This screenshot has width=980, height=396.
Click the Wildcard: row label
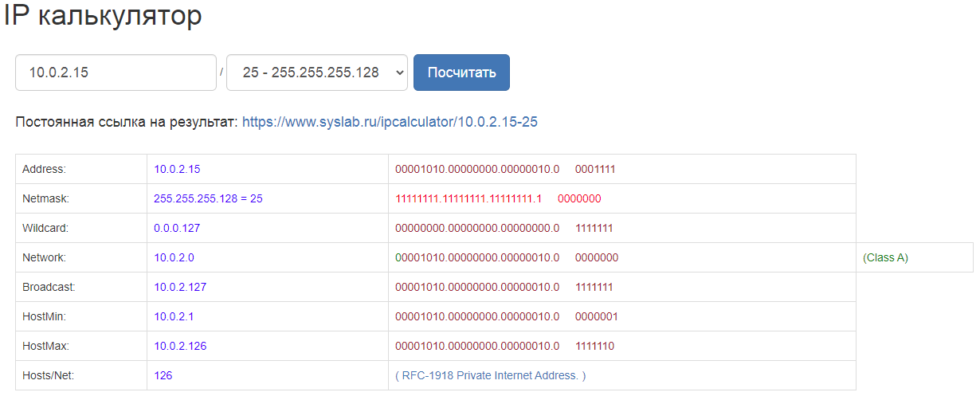tap(45, 228)
